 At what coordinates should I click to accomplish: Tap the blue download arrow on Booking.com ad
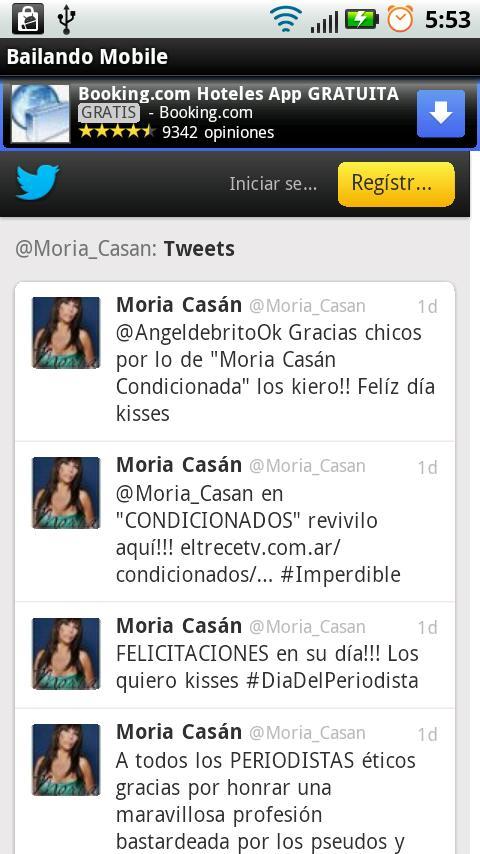point(441,113)
